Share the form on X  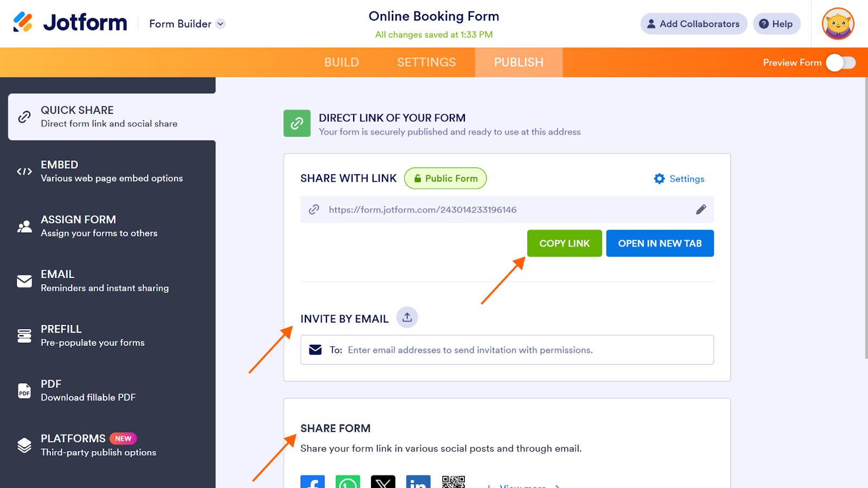pos(383,482)
